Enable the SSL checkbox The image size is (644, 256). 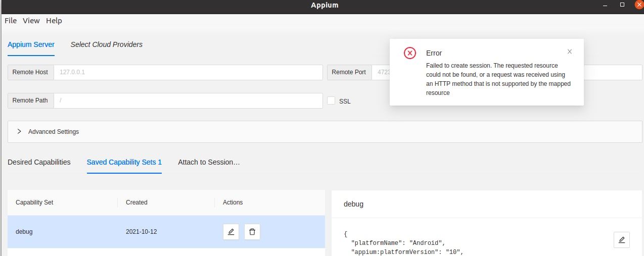(331, 100)
